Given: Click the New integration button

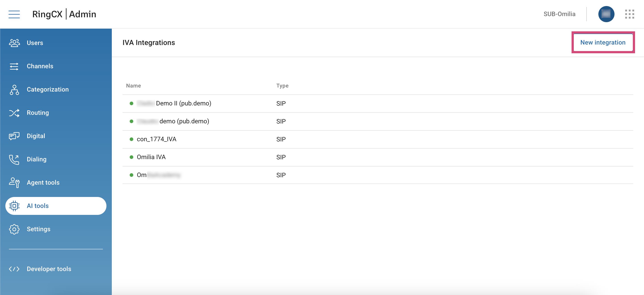Looking at the screenshot, I should (603, 43).
